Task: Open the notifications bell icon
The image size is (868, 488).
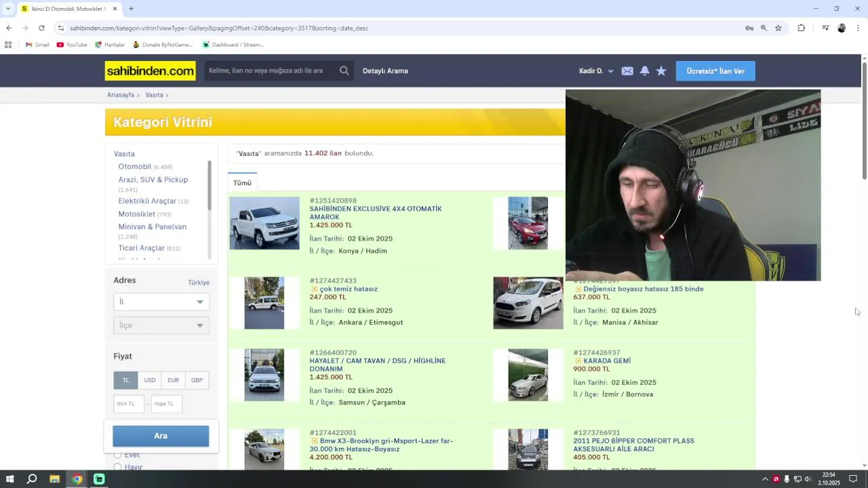Action: pos(645,70)
